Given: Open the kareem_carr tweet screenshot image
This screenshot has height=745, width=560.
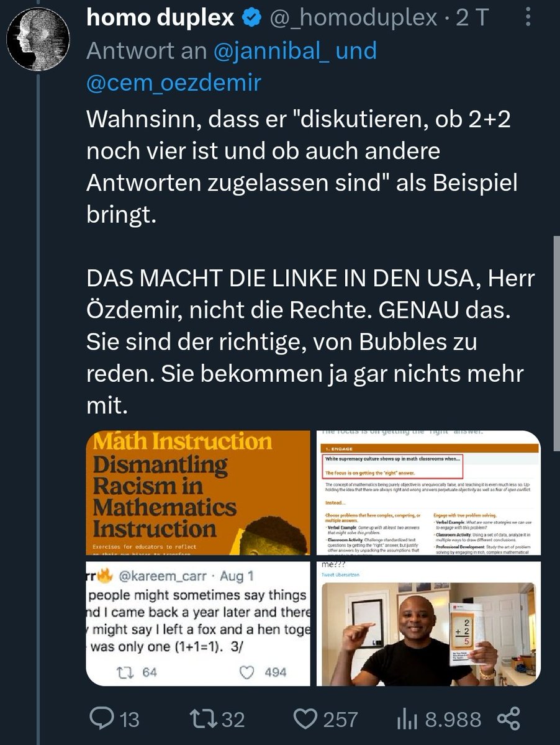Looking at the screenshot, I should click(197, 623).
